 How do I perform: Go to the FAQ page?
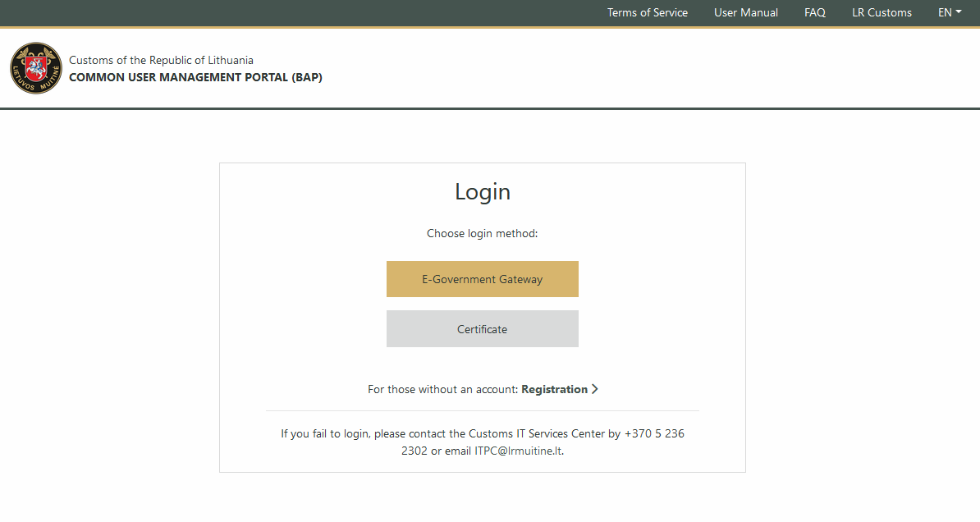point(814,12)
